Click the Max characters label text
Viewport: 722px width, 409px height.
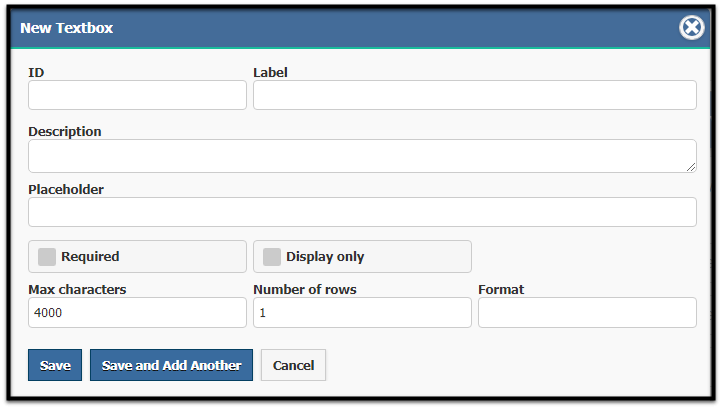77,289
